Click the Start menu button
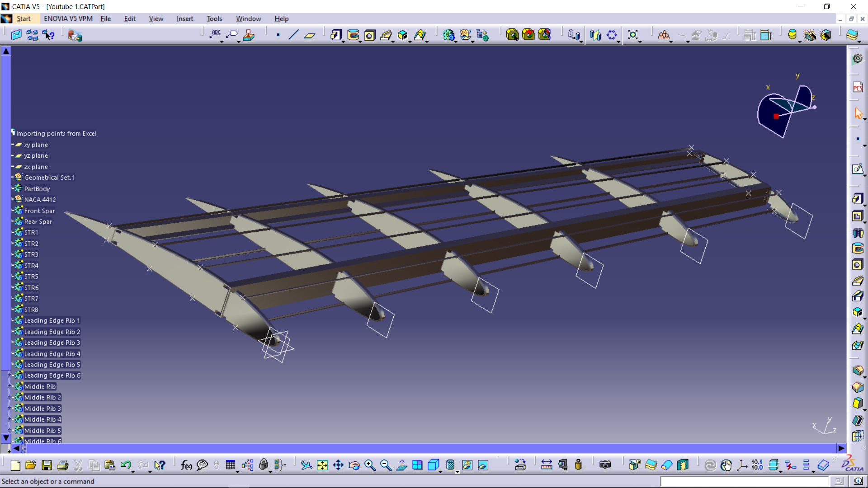This screenshot has width=868, height=488. pyautogui.click(x=24, y=19)
